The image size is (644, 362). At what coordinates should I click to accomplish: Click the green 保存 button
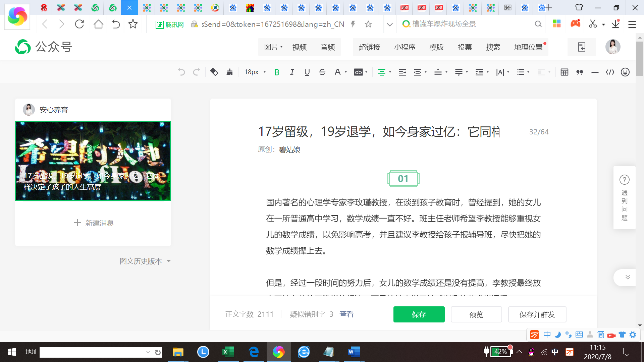coord(419,314)
